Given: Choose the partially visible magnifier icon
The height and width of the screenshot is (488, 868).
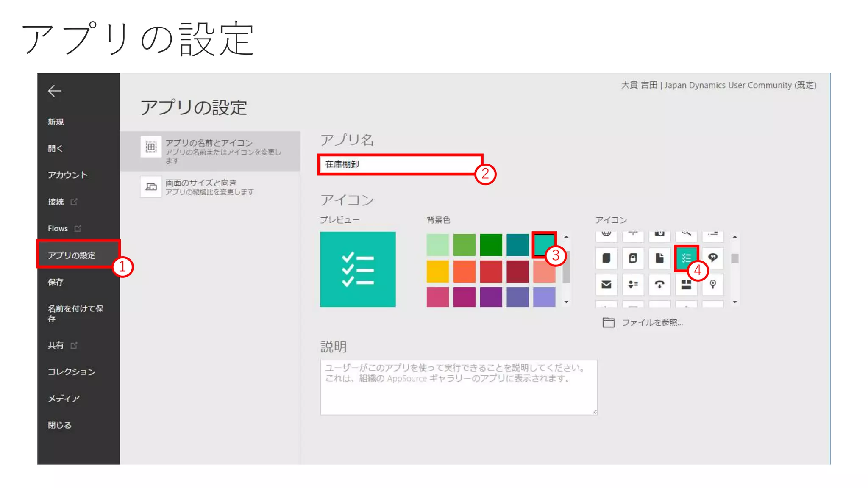Looking at the screenshot, I should coord(686,236).
